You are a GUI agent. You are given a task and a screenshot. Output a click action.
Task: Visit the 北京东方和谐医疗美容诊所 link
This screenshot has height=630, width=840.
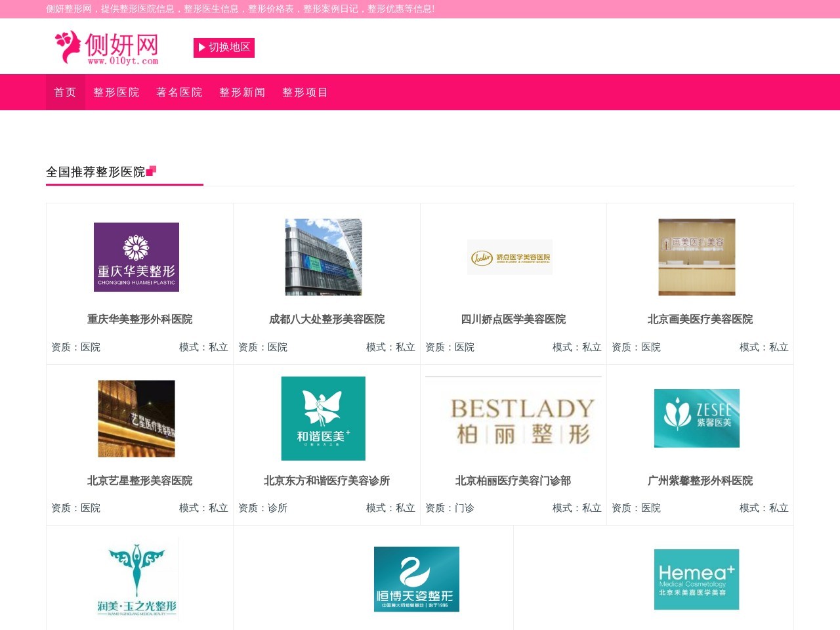tap(327, 480)
